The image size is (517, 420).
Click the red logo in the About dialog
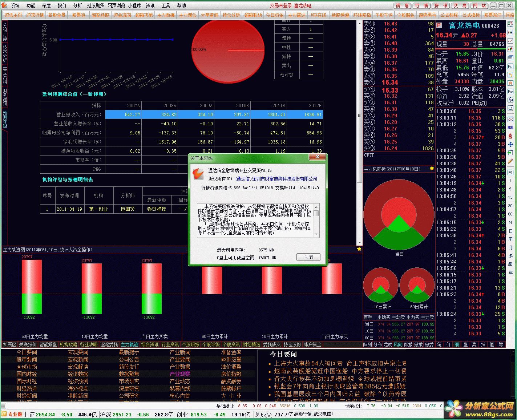(198, 174)
